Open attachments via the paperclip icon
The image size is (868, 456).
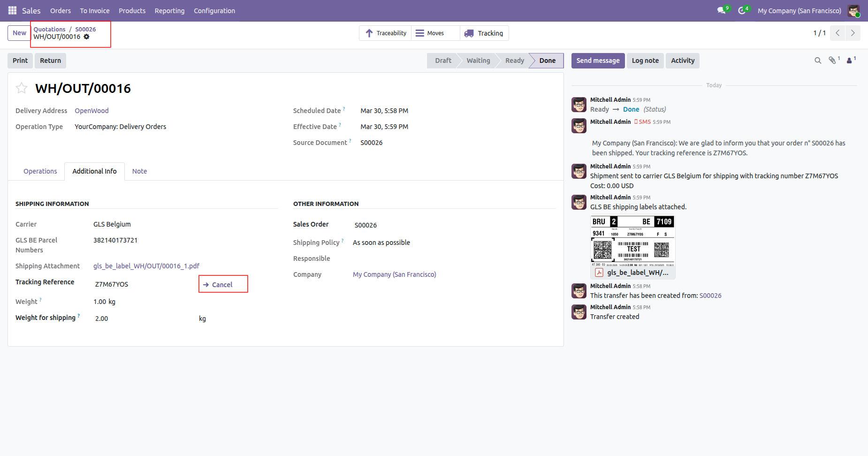click(x=833, y=61)
